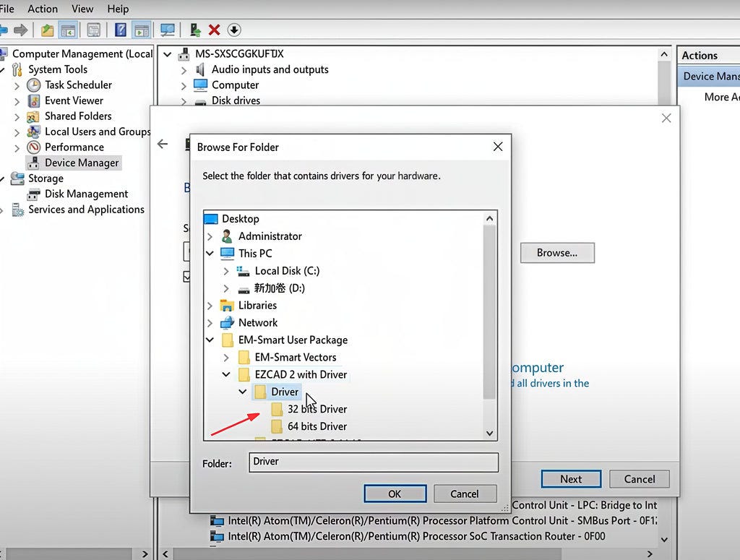Image resolution: width=740 pixels, height=560 pixels.
Task: Click the folder tree vertical scrollbar thumb
Action: pos(489,312)
